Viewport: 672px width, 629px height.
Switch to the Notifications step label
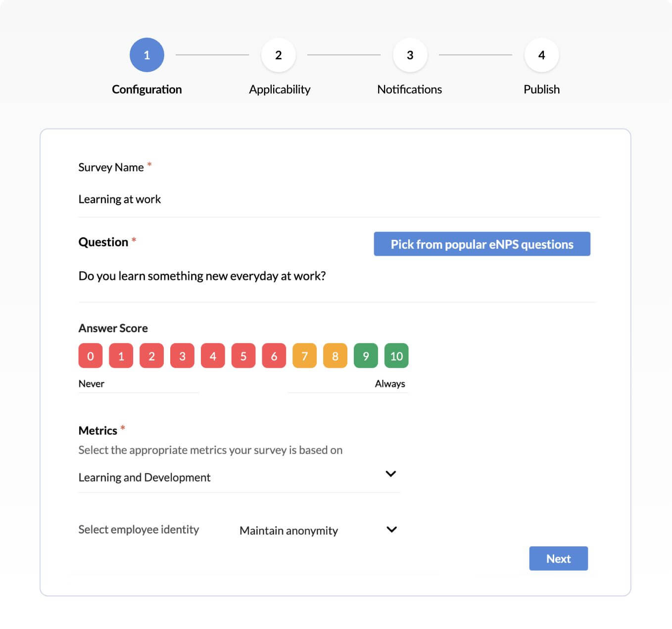(409, 90)
